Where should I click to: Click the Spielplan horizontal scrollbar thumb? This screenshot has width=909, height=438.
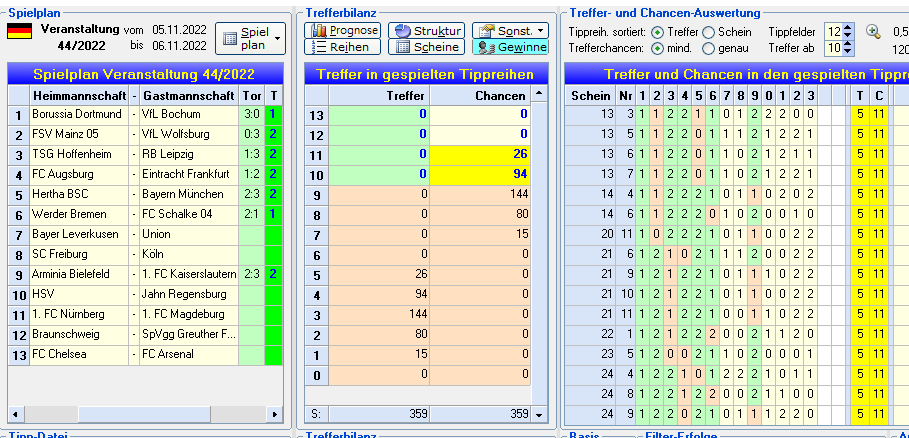pos(144,414)
